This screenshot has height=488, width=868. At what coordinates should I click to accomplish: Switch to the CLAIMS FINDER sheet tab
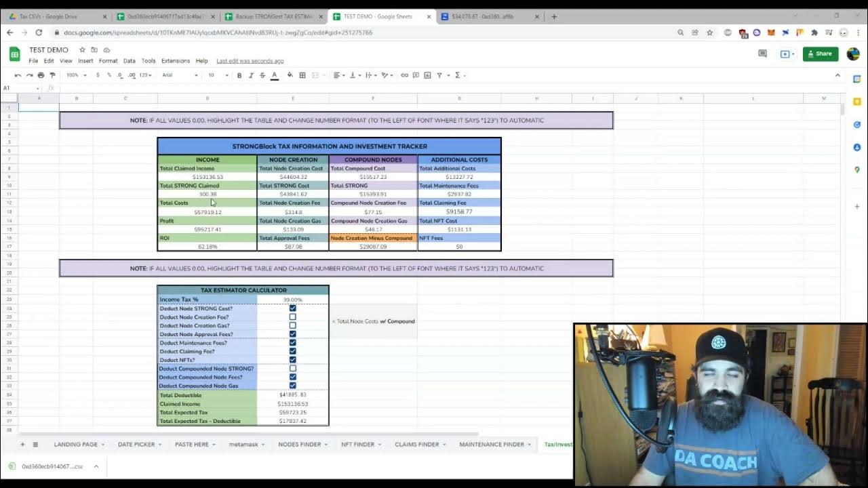[416, 445]
